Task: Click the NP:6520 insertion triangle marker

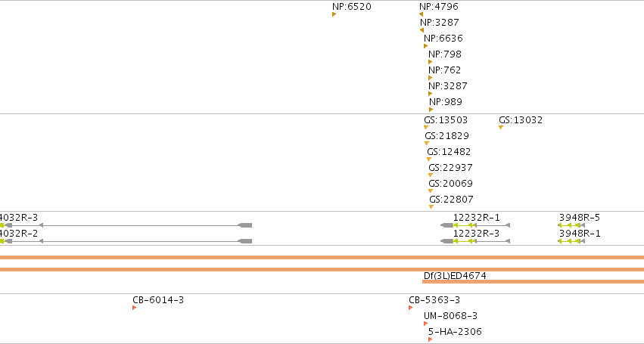Action: pyautogui.click(x=334, y=14)
